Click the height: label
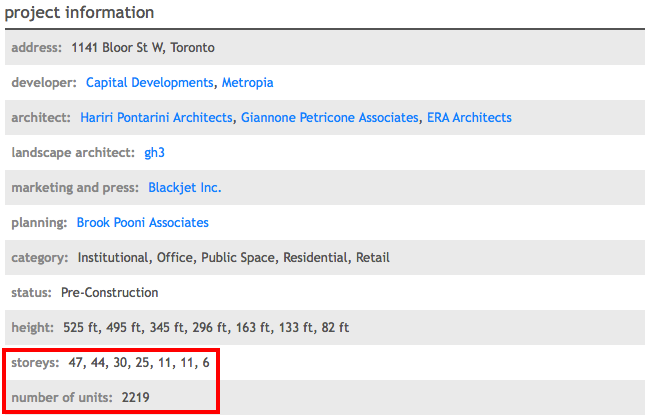The image size is (649, 418). (32, 327)
